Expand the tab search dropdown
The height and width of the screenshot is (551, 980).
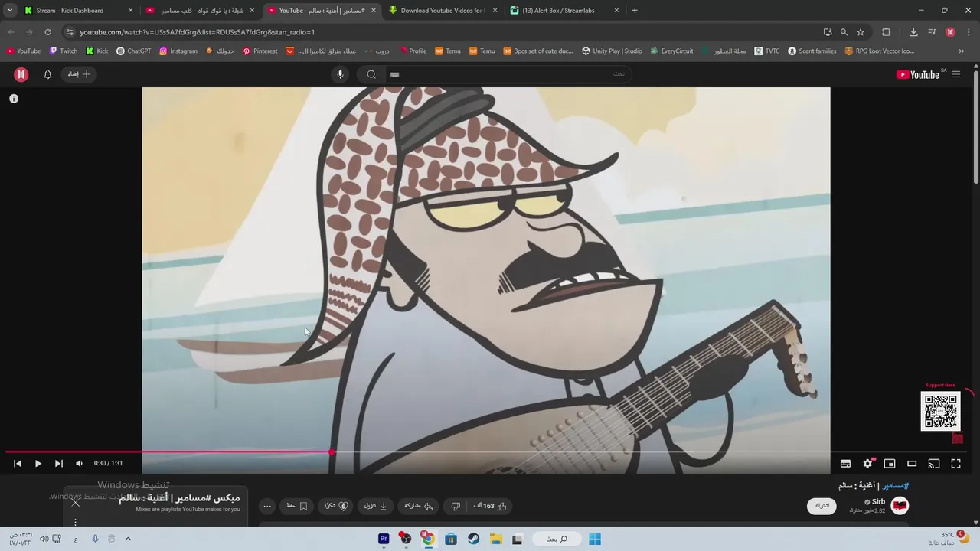click(x=9, y=11)
